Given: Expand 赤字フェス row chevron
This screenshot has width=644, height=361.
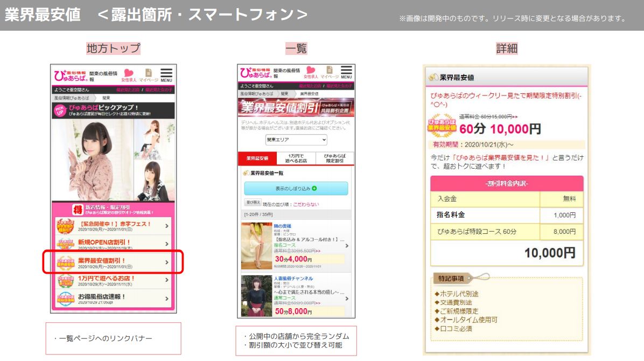Looking at the screenshot, I should pyautogui.click(x=167, y=226).
